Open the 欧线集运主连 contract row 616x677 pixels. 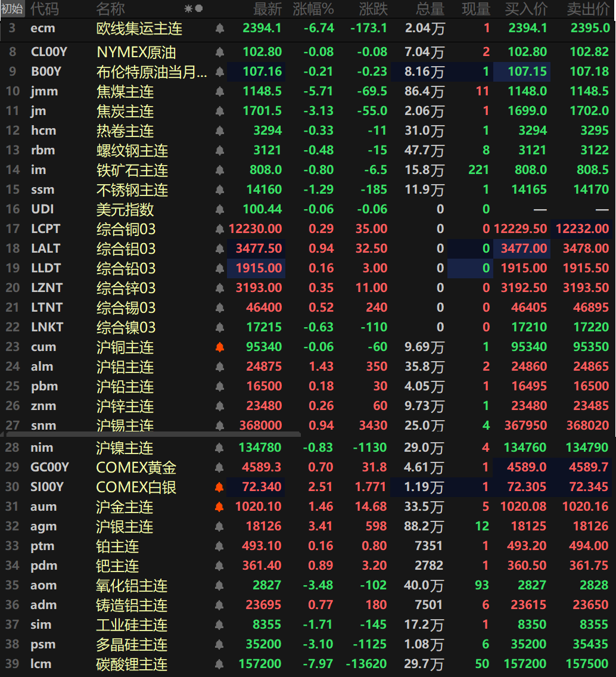pos(139,29)
